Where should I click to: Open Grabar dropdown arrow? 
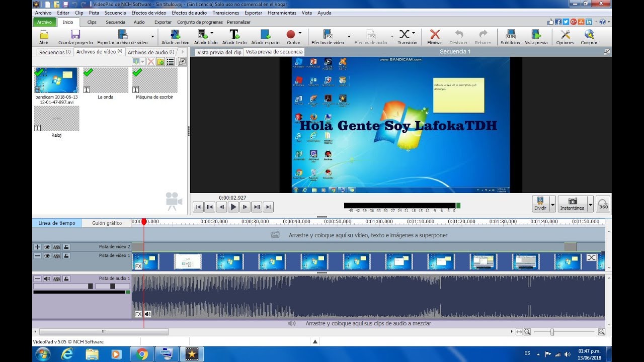click(x=300, y=34)
